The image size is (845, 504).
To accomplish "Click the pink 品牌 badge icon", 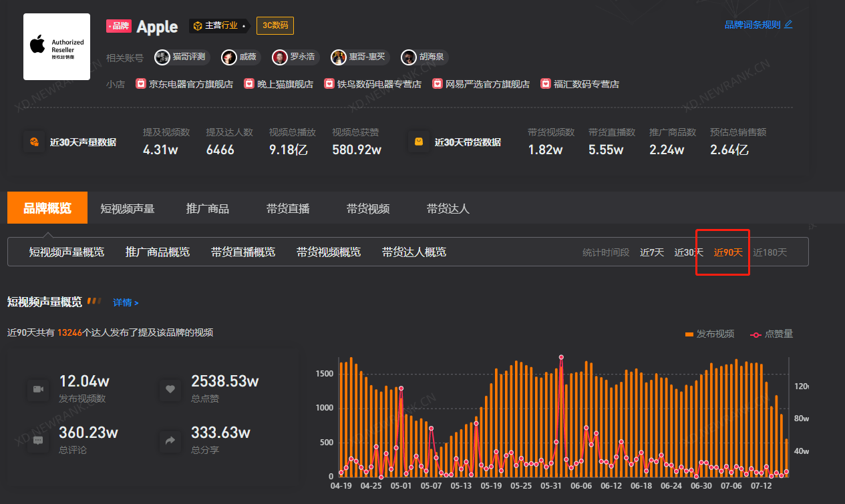I will pyautogui.click(x=119, y=26).
